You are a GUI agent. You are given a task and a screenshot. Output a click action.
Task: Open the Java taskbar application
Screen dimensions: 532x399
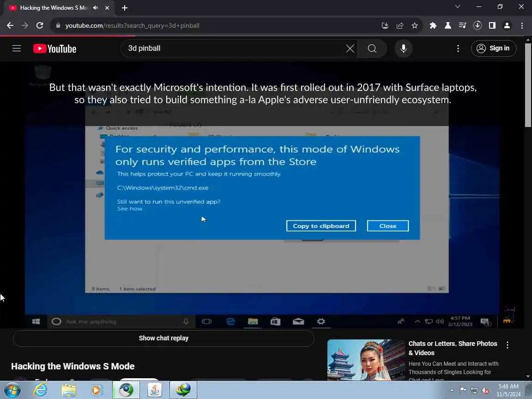click(x=154, y=390)
